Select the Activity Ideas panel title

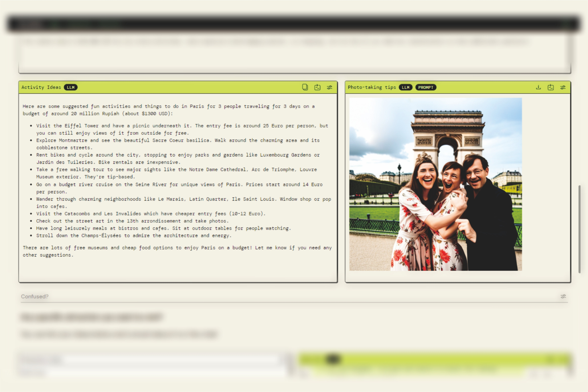[x=41, y=87]
